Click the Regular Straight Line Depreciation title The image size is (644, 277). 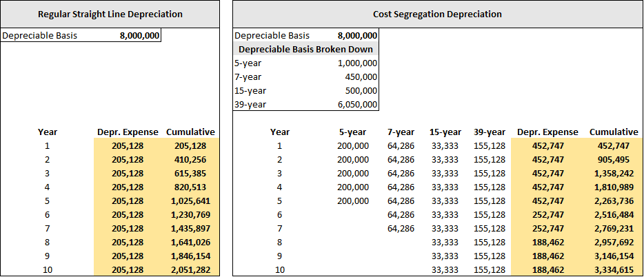(110, 14)
